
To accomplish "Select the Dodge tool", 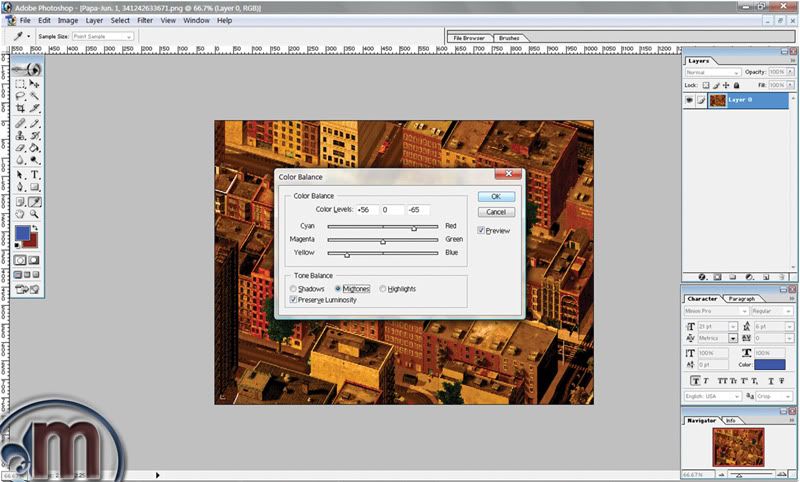I will pos(34,160).
